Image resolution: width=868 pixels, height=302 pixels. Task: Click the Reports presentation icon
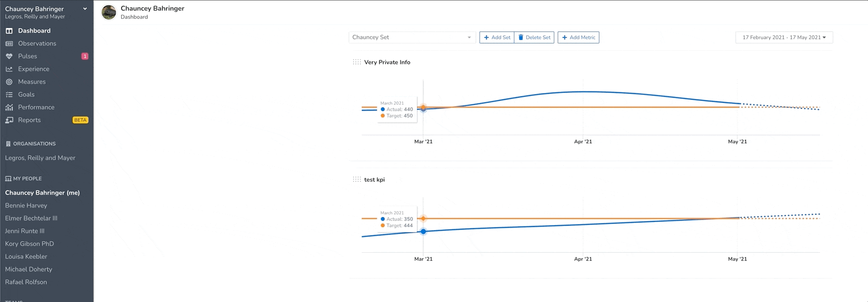(9, 120)
